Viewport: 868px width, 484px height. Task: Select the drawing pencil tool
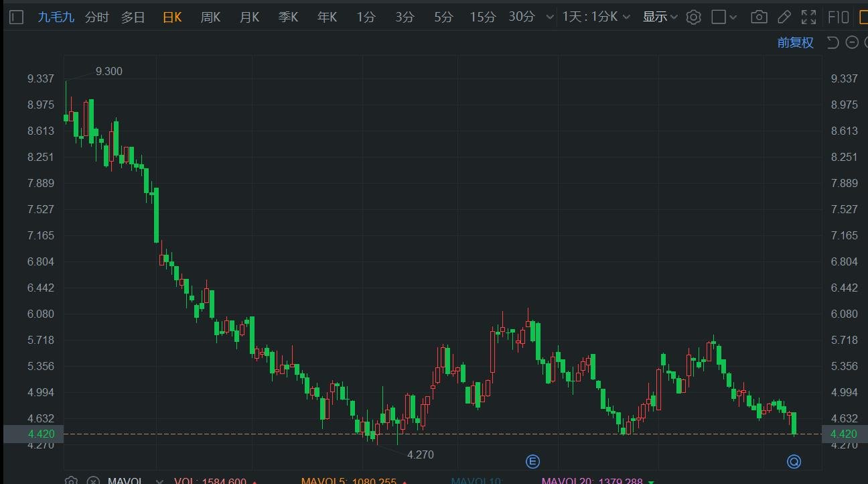pos(784,17)
